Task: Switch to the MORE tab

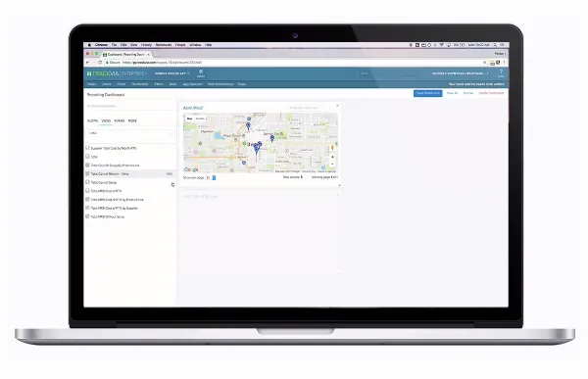Action: (x=132, y=120)
